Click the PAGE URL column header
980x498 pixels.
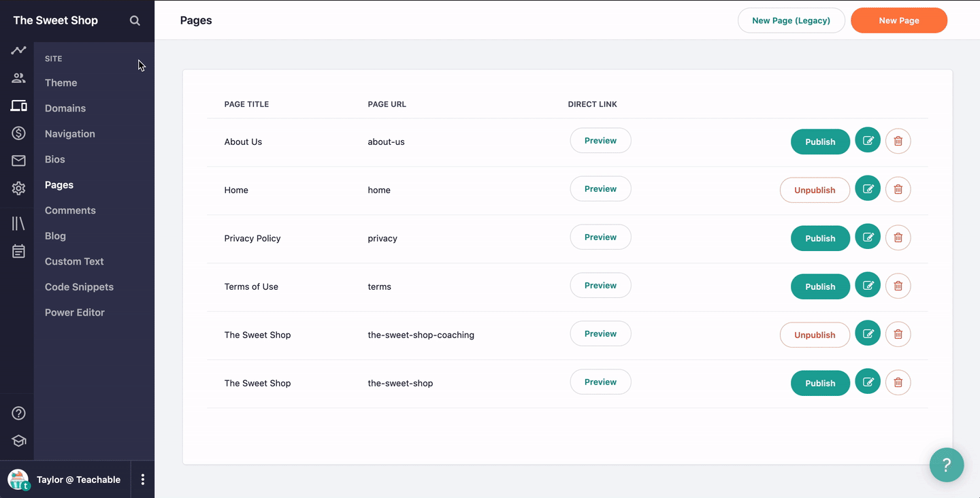pyautogui.click(x=387, y=104)
